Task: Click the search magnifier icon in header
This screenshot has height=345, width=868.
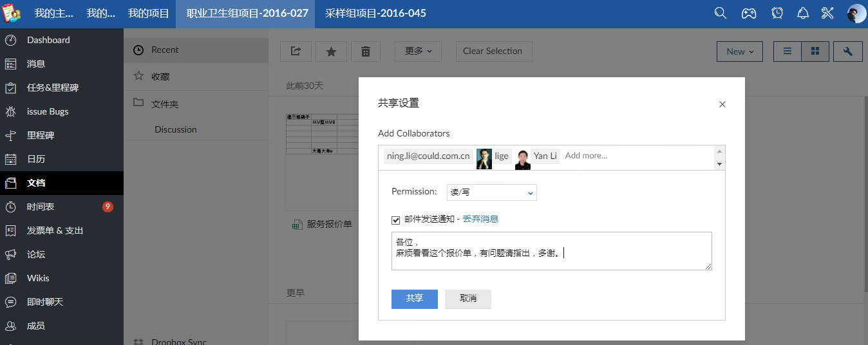Action: pyautogui.click(x=721, y=13)
